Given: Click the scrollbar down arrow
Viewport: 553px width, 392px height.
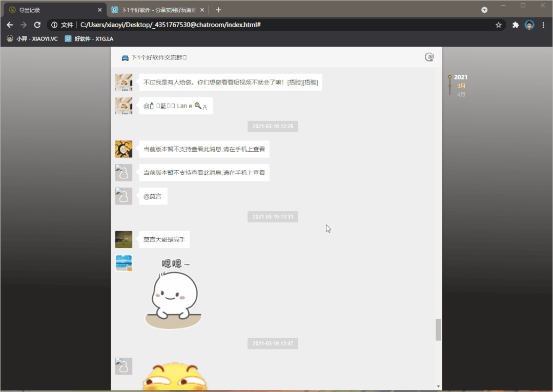Looking at the screenshot, I should coord(438,386).
